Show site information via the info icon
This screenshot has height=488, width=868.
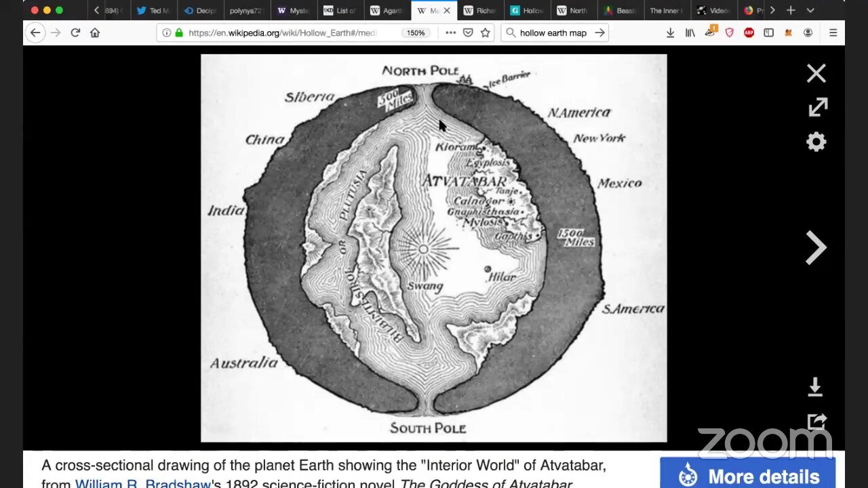tap(167, 33)
